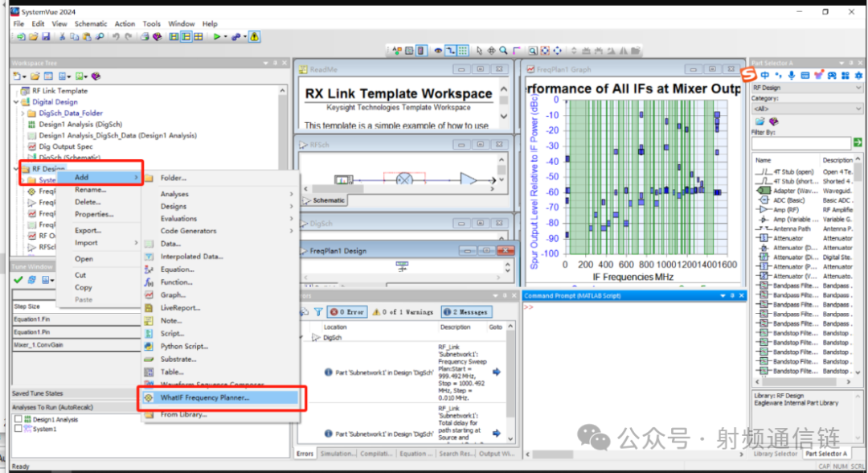Toggle the System1 checkbox
868x473 pixels.
pyautogui.click(x=18, y=429)
